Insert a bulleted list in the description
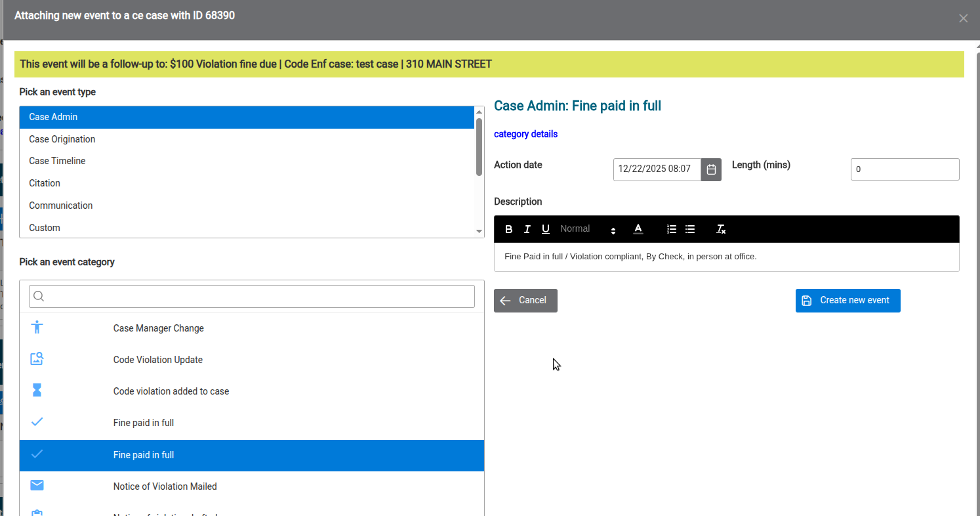The width and height of the screenshot is (980, 516). coord(690,229)
